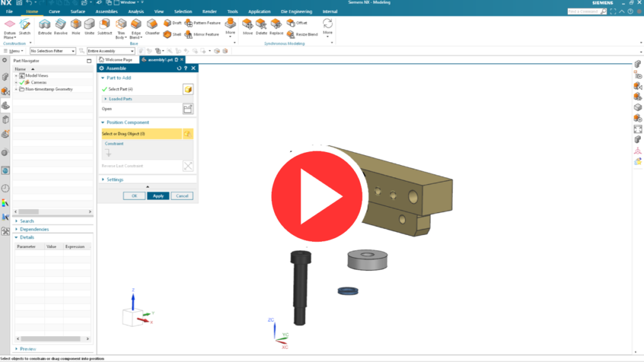Expand the Settings section in Assemble dialog
This screenshot has width=644, height=362.
[103, 180]
